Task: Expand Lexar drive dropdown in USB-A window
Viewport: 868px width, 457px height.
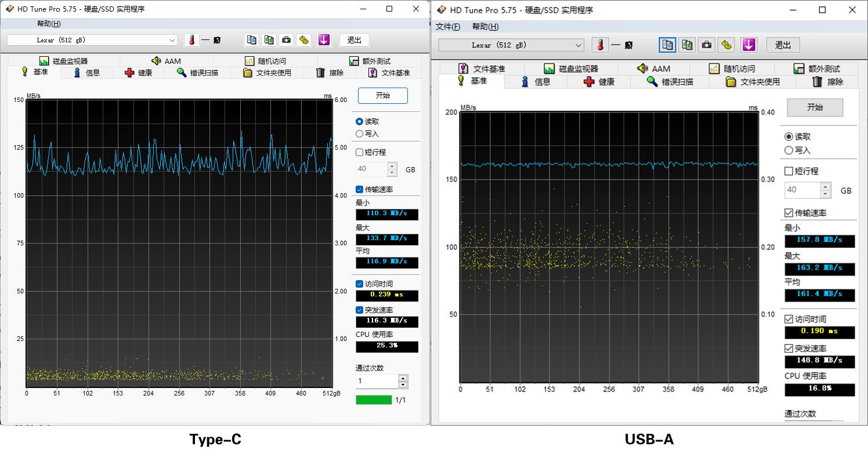Action: (578, 45)
